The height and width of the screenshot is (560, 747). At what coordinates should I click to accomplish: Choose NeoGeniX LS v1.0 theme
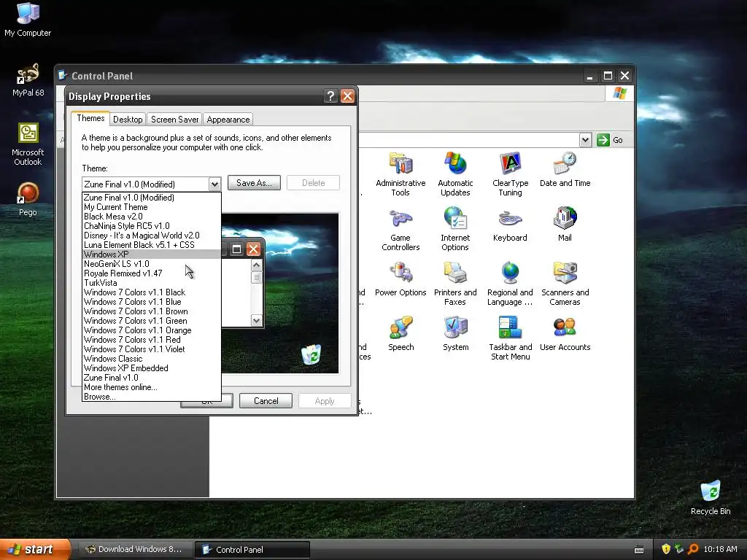(x=152, y=264)
